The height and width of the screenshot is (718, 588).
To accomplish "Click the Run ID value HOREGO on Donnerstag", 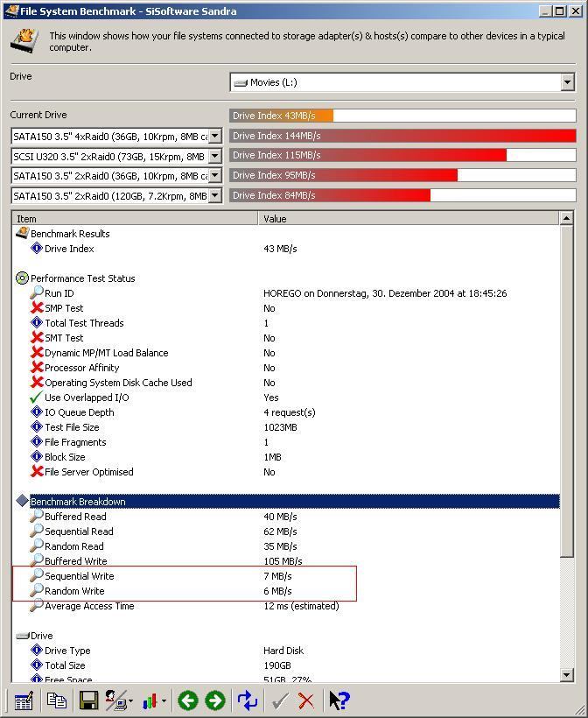I will coord(385,293).
